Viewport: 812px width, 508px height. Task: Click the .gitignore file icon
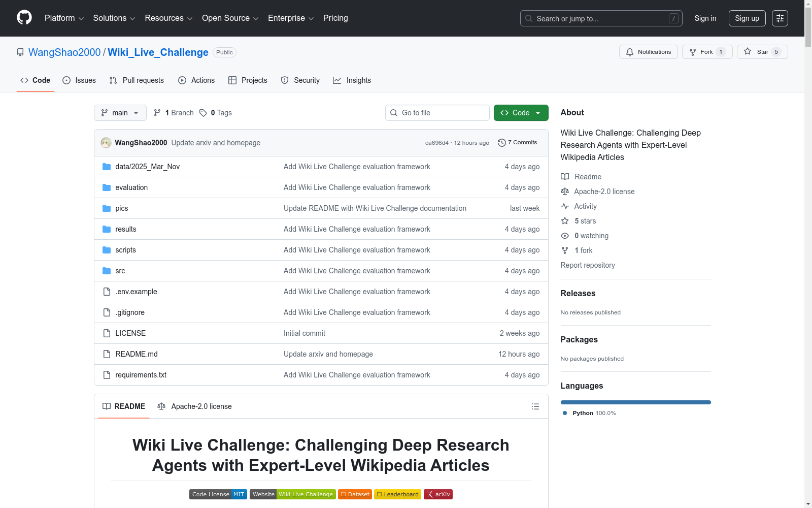(x=107, y=312)
